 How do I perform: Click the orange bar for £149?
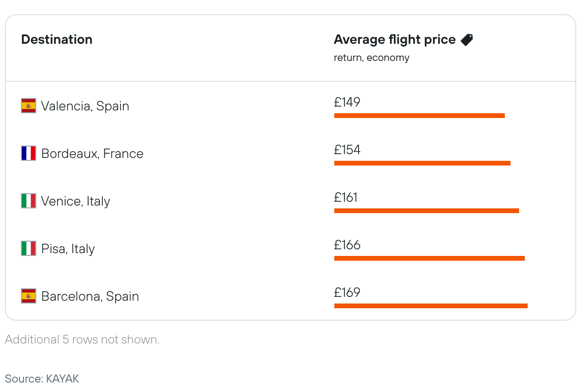pyautogui.click(x=419, y=116)
